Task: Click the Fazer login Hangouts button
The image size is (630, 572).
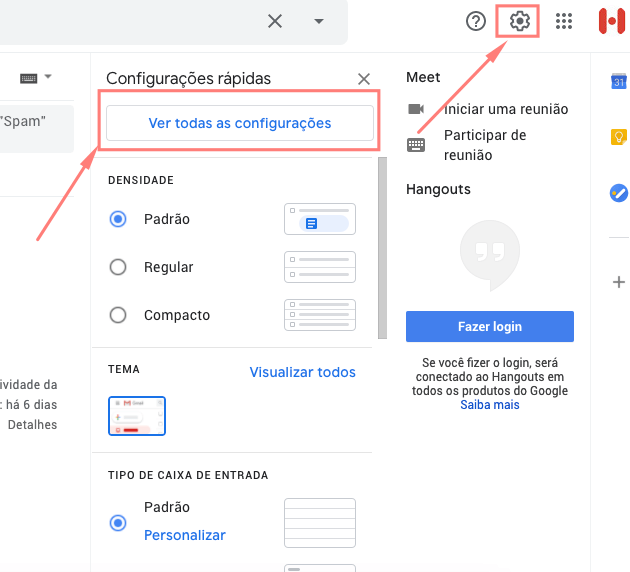Action: 490,326
